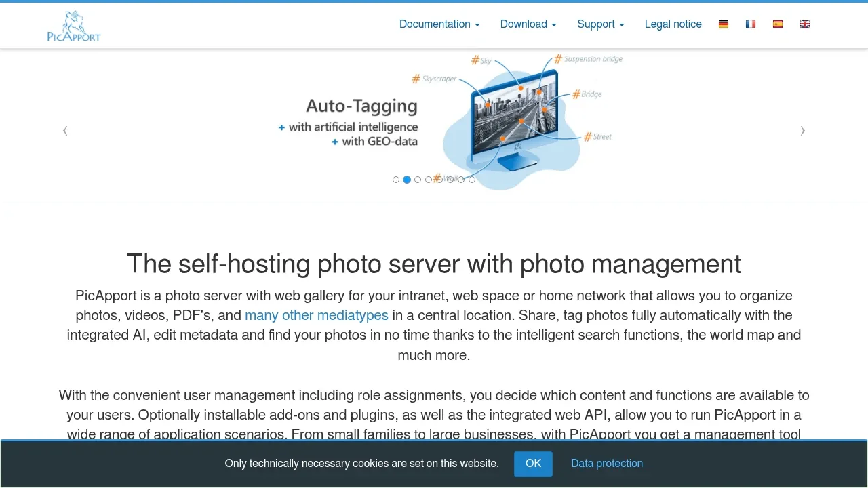This screenshot has height=488, width=868.
Task: Expand the Download dropdown menu
Action: (528, 24)
